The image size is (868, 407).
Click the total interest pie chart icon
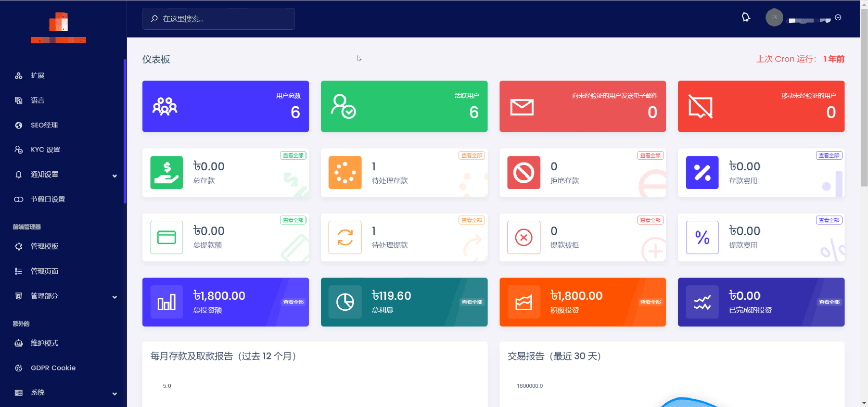(345, 302)
